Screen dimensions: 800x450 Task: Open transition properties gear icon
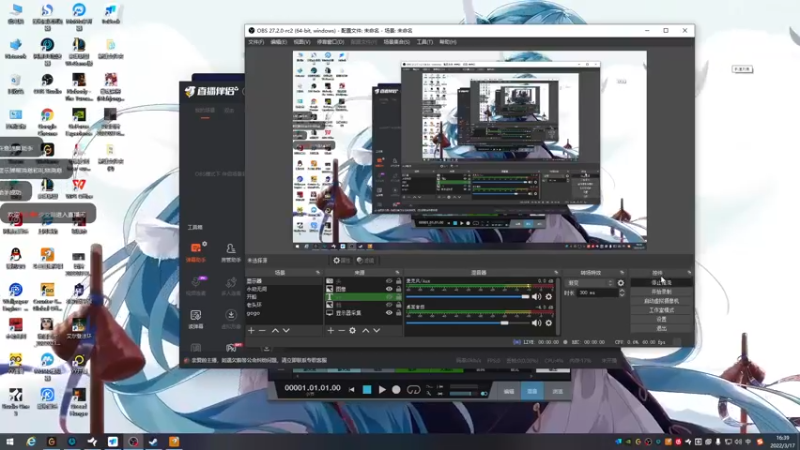pyautogui.click(x=621, y=283)
